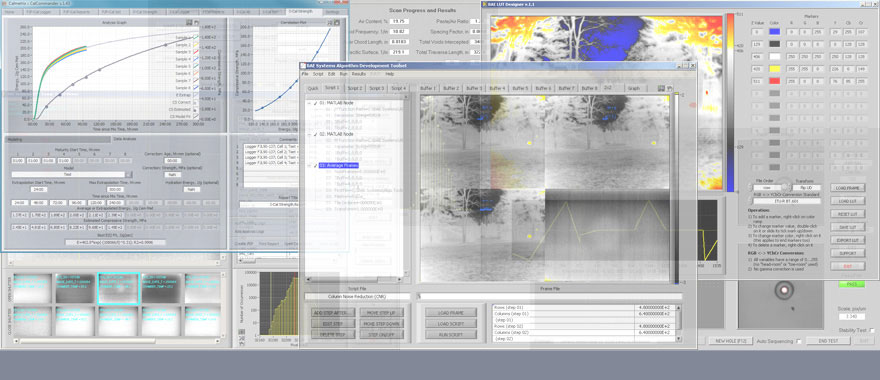Switch to the Graph tab in the Toolset
The image size is (880, 380).
[634, 88]
